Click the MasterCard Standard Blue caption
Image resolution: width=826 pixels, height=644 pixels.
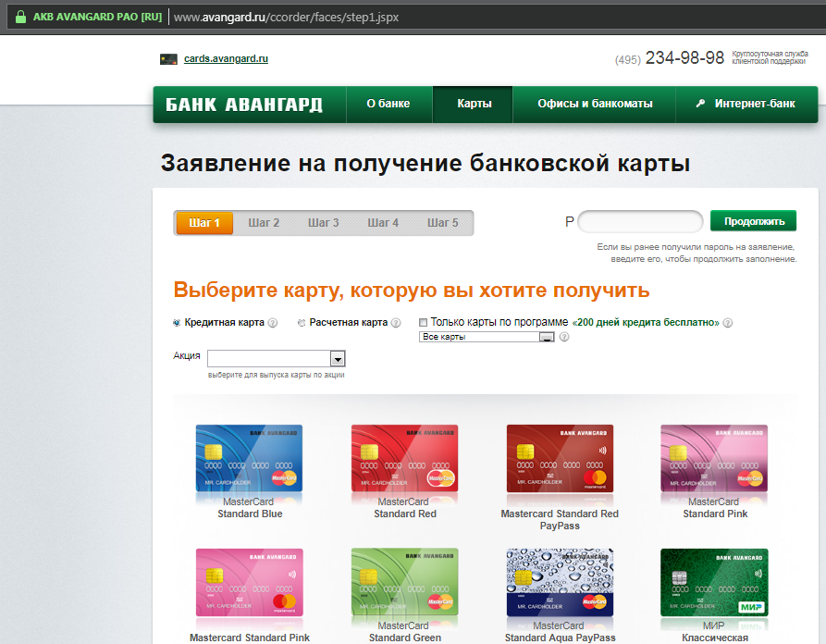tap(250, 507)
